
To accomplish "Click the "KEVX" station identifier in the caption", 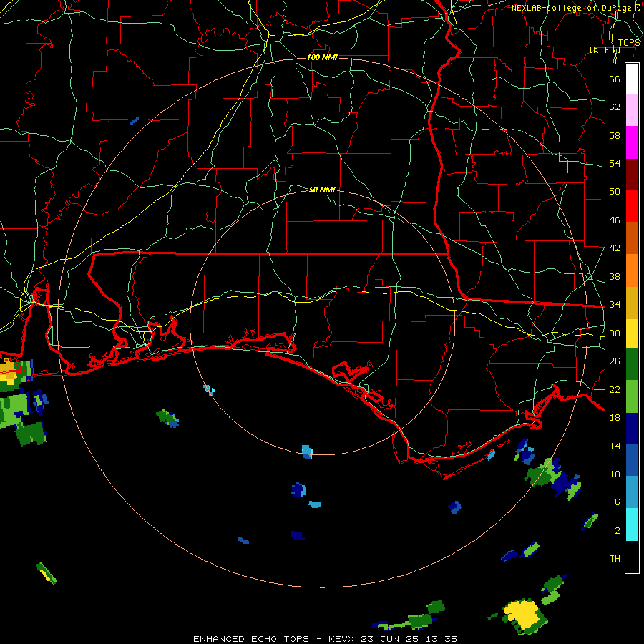I will (x=343, y=639).
